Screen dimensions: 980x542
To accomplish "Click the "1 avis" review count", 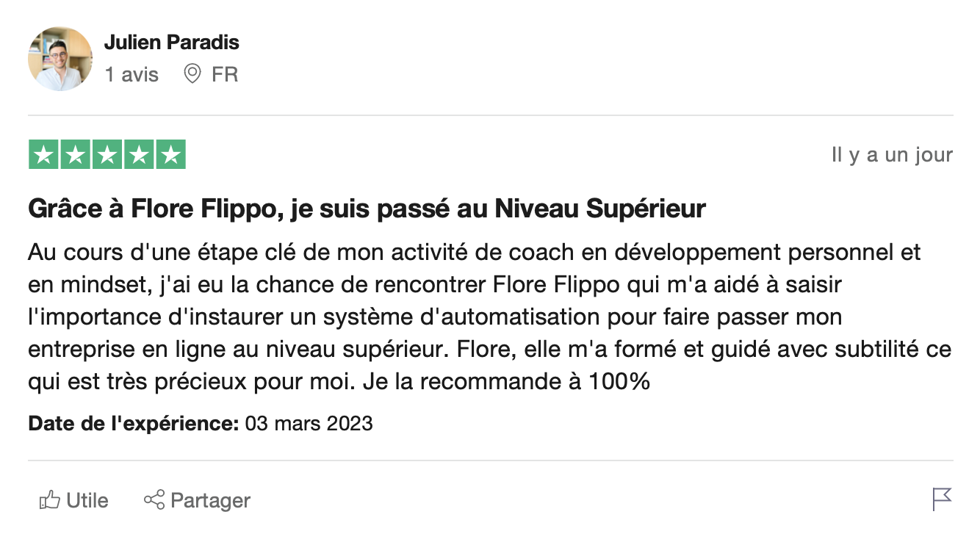I will pyautogui.click(x=131, y=74).
